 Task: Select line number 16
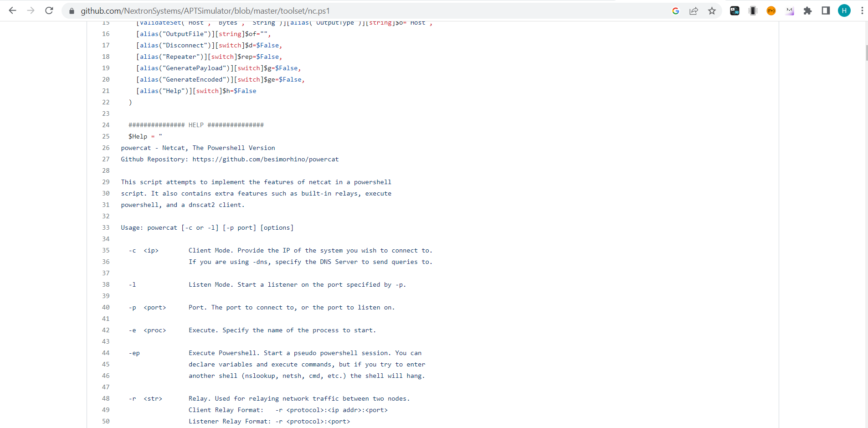click(106, 34)
